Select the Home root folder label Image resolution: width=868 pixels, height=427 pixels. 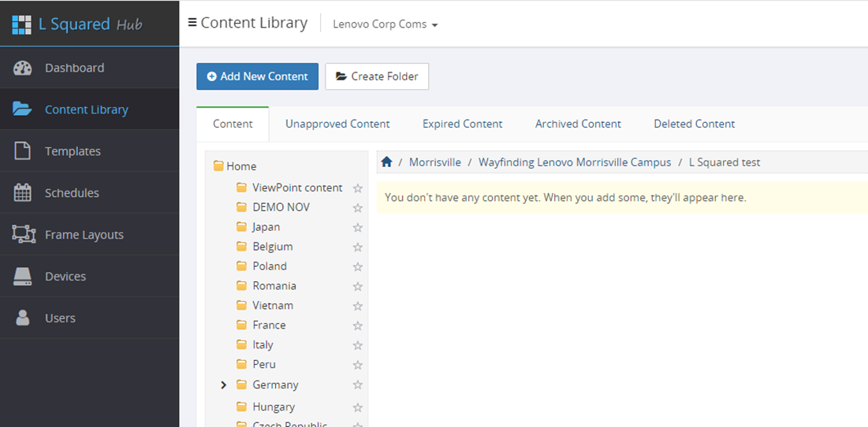tap(241, 166)
